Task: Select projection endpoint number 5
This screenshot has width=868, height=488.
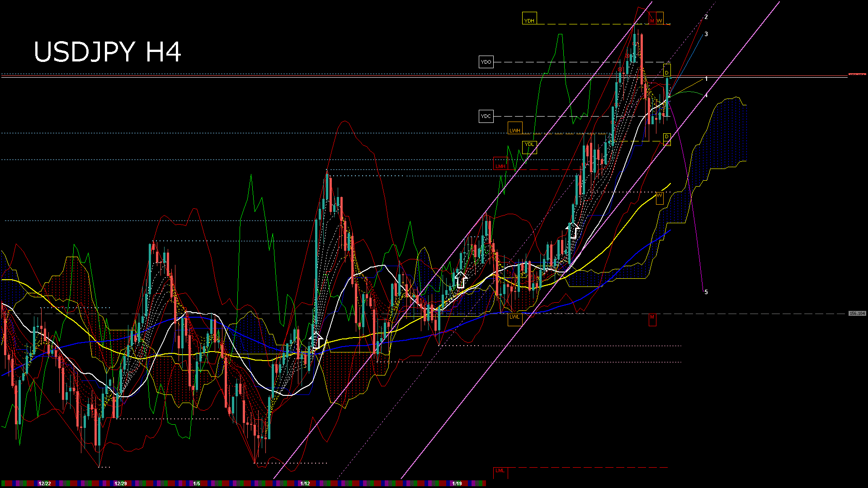Action: pos(706,292)
